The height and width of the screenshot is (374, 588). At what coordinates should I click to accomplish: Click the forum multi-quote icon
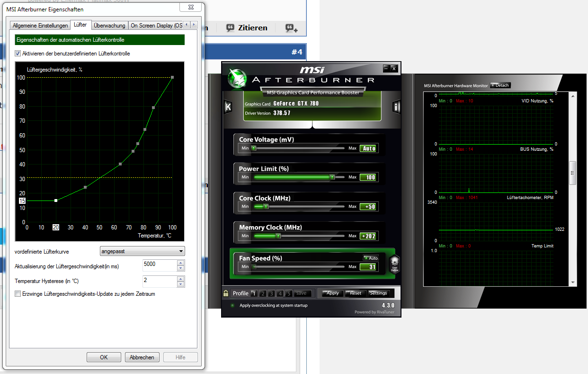pyautogui.click(x=291, y=28)
